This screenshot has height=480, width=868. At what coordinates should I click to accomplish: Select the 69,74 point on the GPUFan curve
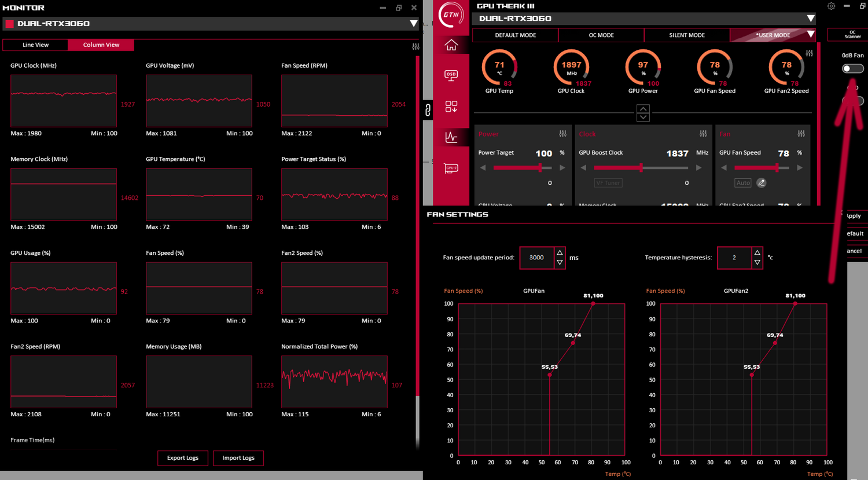coord(573,343)
